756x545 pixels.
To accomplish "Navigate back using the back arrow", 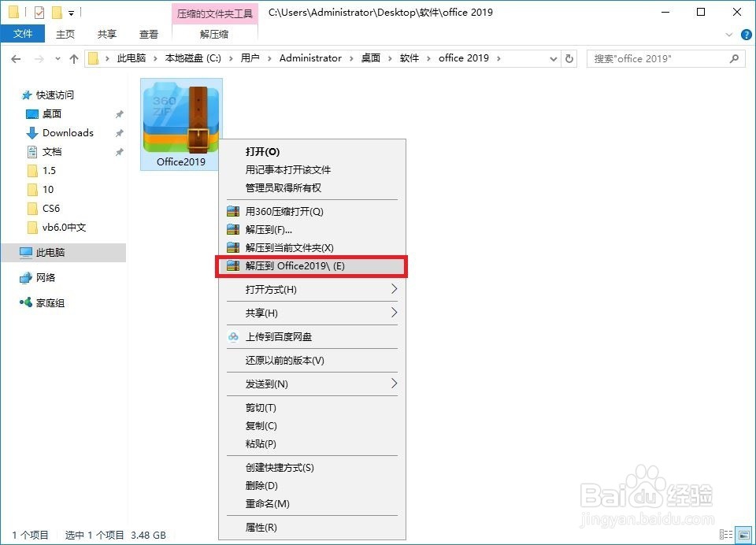I will pyautogui.click(x=16, y=58).
